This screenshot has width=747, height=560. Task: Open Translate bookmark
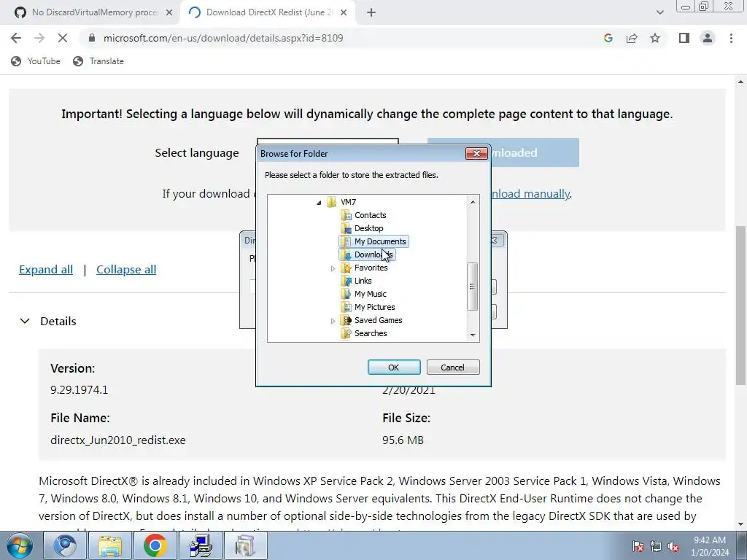tap(98, 61)
